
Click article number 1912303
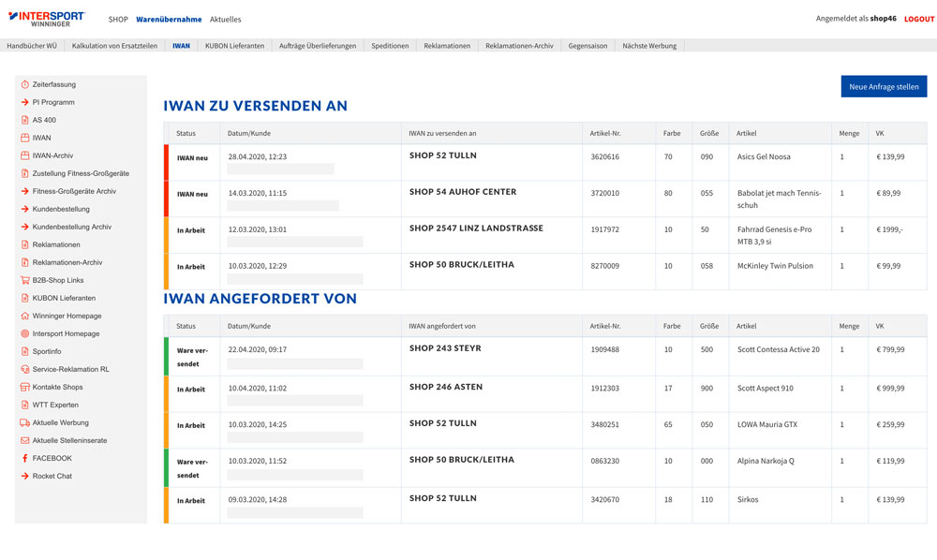(x=604, y=388)
